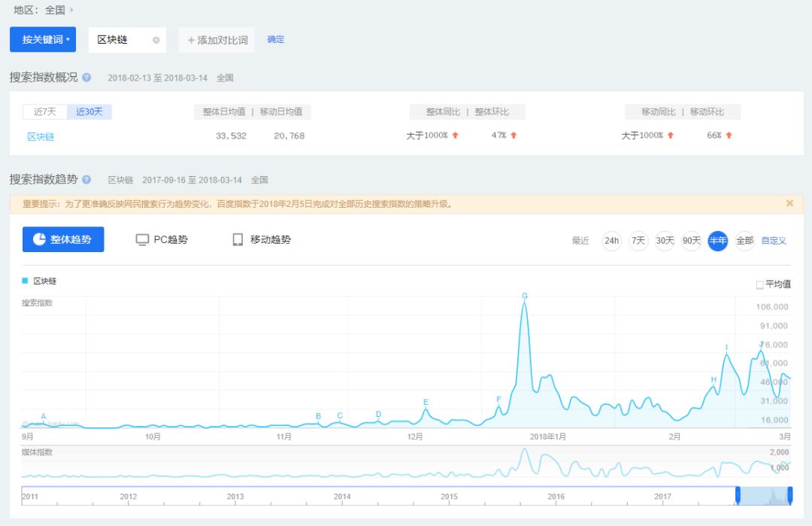Click the blue 区块链 legend square
Screen dimensions: 812x526
point(25,281)
